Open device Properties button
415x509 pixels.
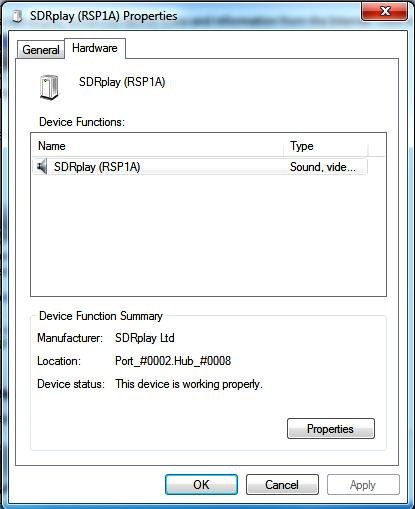[x=331, y=429]
